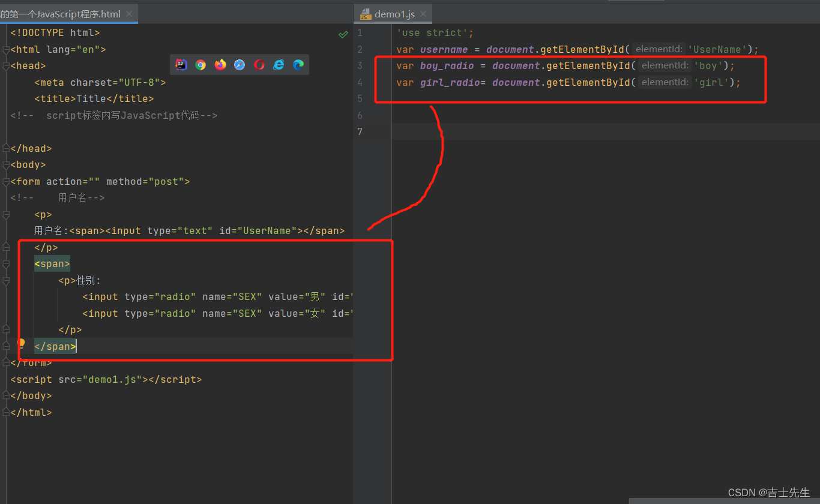Close the demo1.js editor tab
The width and height of the screenshot is (820, 504).
click(423, 14)
